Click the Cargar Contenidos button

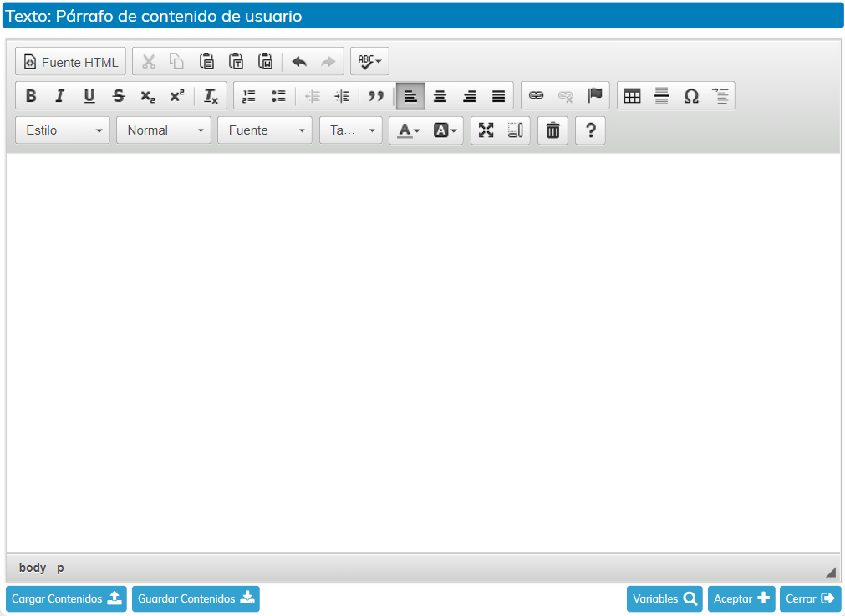(66, 598)
